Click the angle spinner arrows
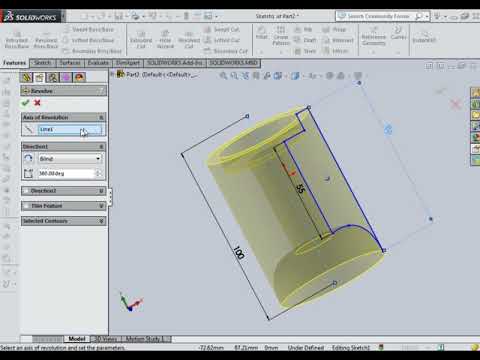The height and width of the screenshot is (360, 480). [99, 173]
